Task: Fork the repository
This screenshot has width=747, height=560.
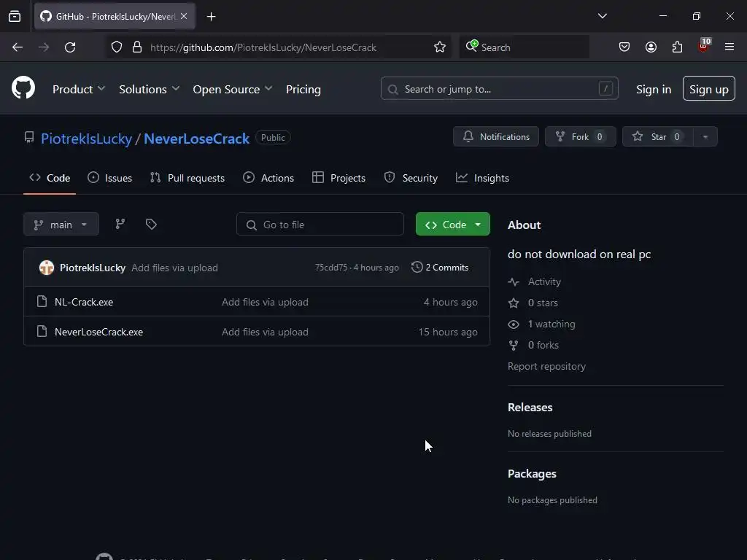Action: pyautogui.click(x=580, y=136)
